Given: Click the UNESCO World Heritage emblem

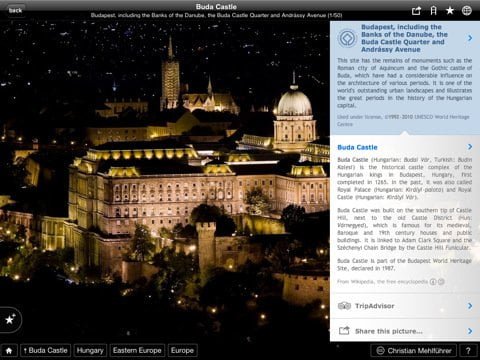Looking at the screenshot, I should tap(347, 38).
